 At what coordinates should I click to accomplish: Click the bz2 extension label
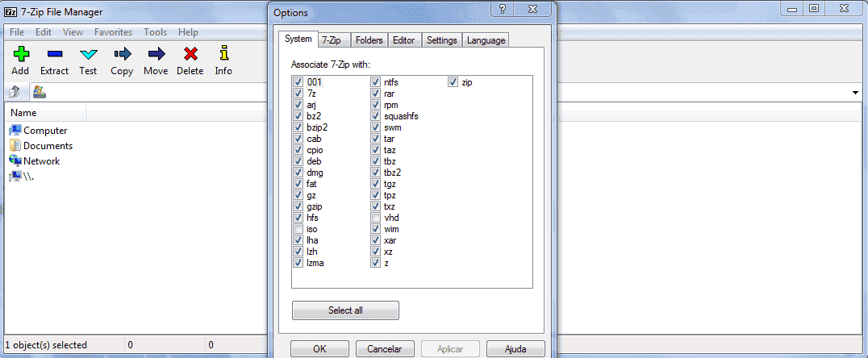pos(314,116)
